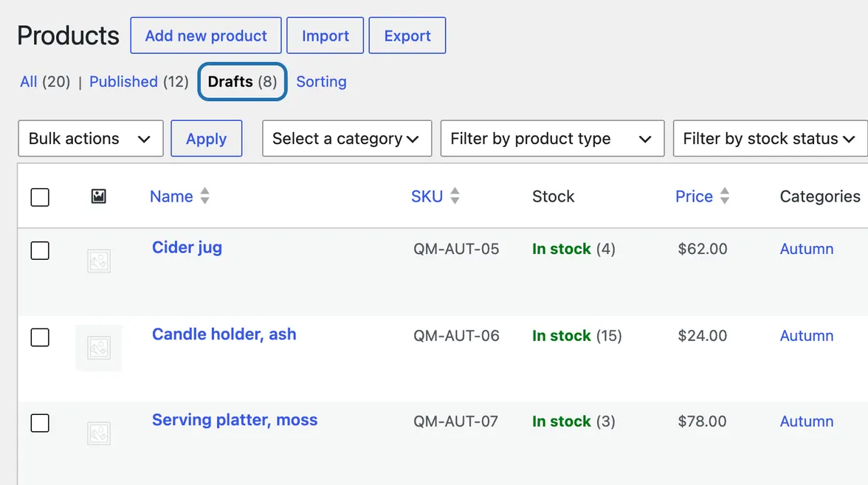Screen dimensions: 868x485
Task: Open Autumn category for Serving platter
Action: click(807, 422)
